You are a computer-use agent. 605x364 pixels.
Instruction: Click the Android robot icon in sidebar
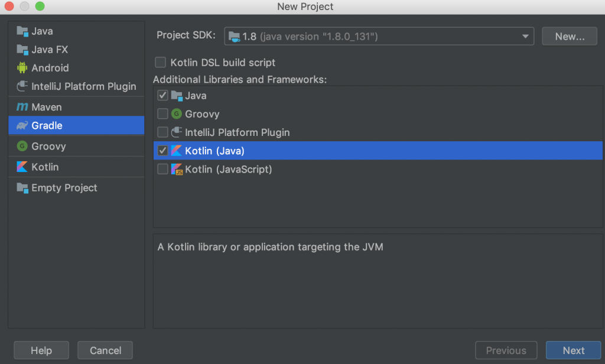point(22,68)
